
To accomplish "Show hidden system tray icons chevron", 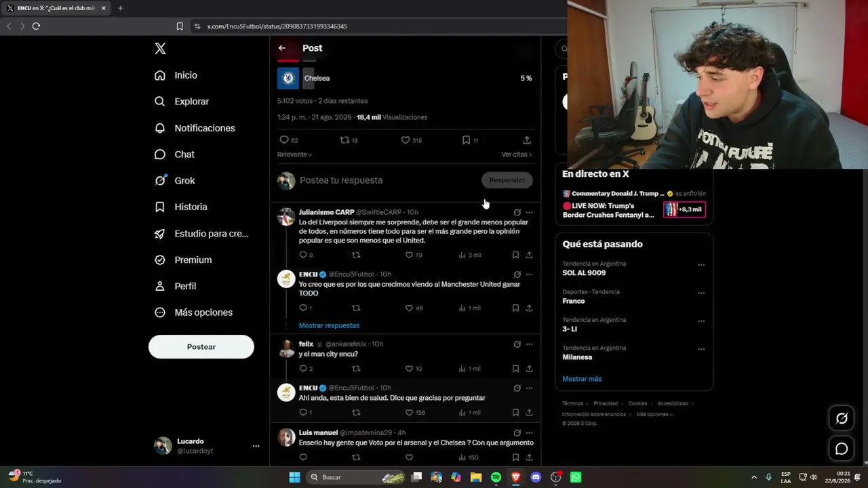I will (753, 477).
